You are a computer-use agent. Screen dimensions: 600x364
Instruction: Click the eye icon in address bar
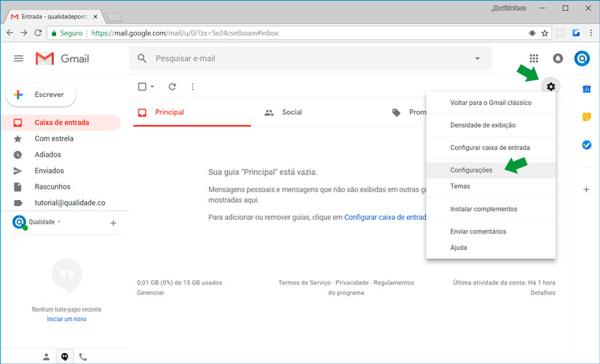pyautogui.click(x=532, y=33)
